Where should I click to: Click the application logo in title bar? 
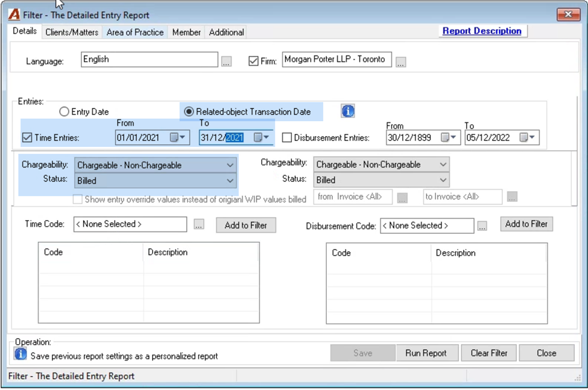tap(14, 14)
